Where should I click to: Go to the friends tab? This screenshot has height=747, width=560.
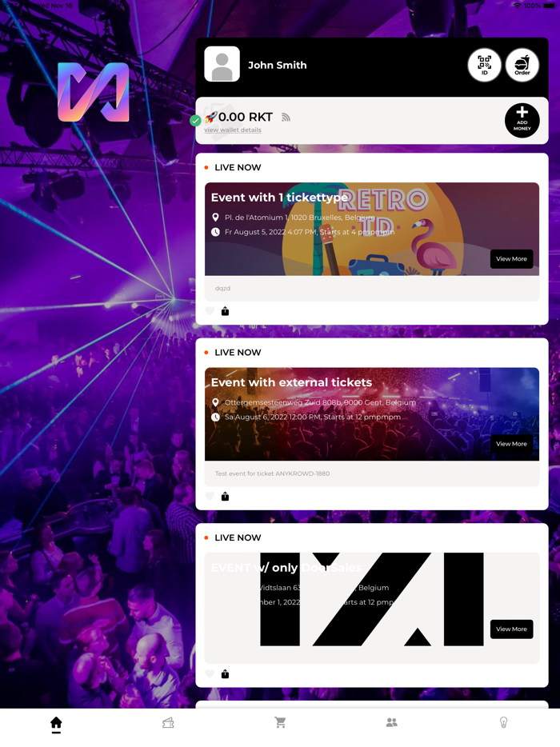(392, 723)
